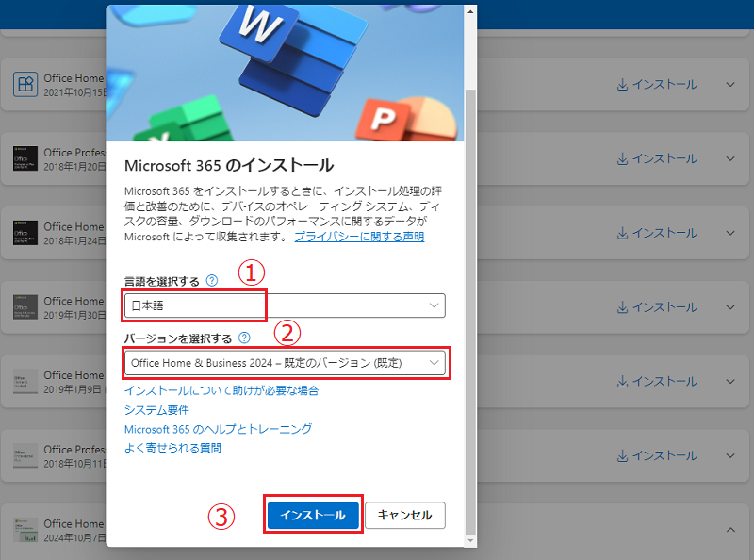This screenshot has width=754, height=560.
Task: Click the product icon for 2019年1月9日 Office Home
Action: (x=25, y=382)
